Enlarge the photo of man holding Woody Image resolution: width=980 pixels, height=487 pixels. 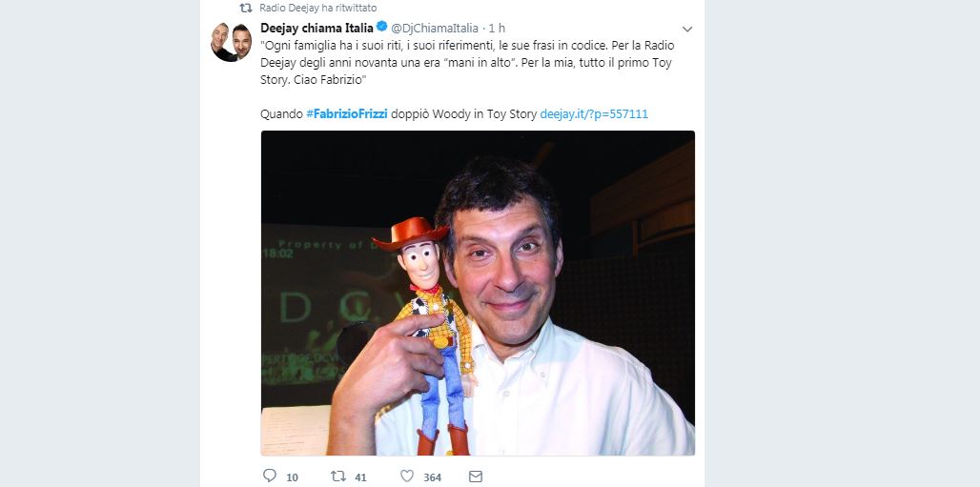pos(478,293)
